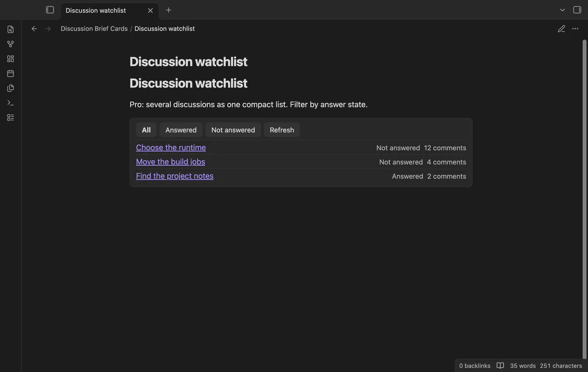Toggle the right sidebar panel icon
The image size is (588, 372).
pos(577,10)
